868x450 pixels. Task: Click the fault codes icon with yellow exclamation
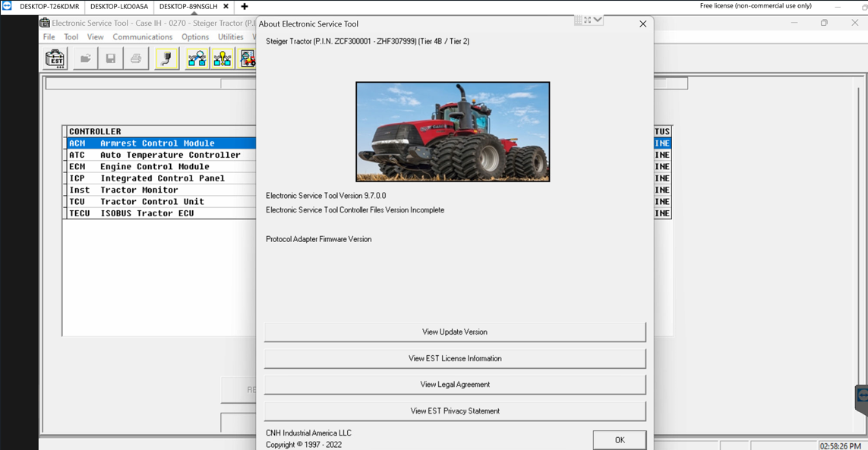(x=222, y=58)
